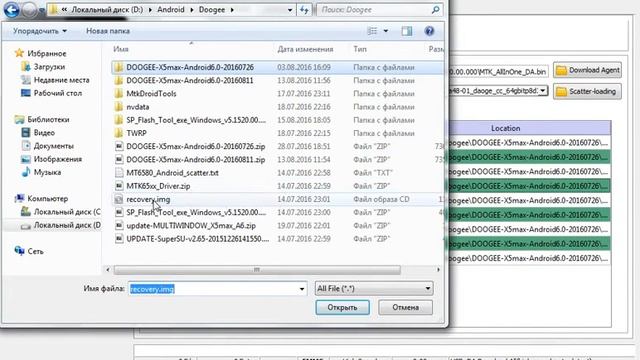Select Локальный диск (C in the sidebar
Viewport: 640px width, 360px height.
click(x=67, y=212)
